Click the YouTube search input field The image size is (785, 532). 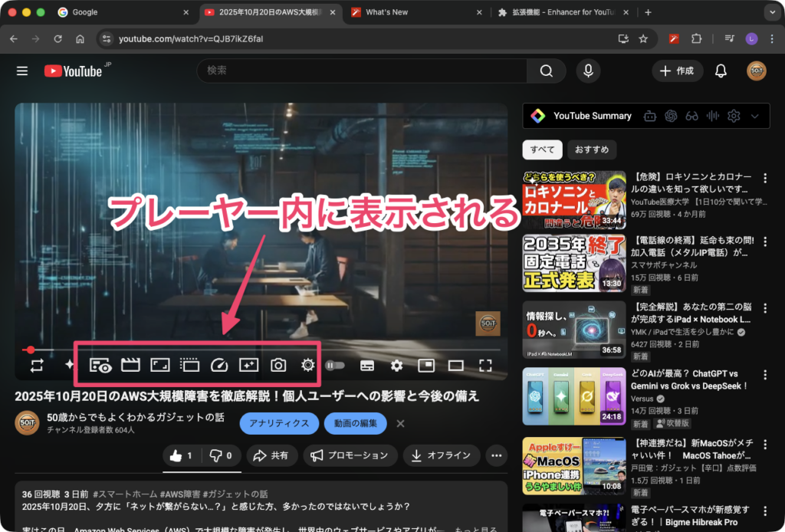click(x=360, y=71)
